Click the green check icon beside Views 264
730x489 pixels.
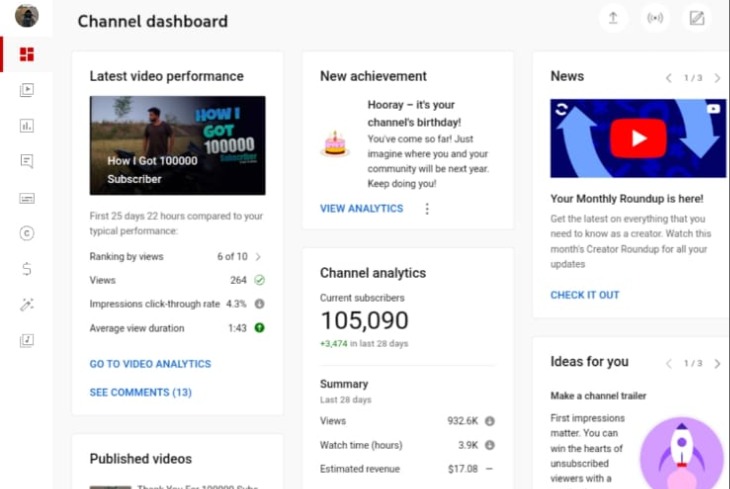(259, 280)
